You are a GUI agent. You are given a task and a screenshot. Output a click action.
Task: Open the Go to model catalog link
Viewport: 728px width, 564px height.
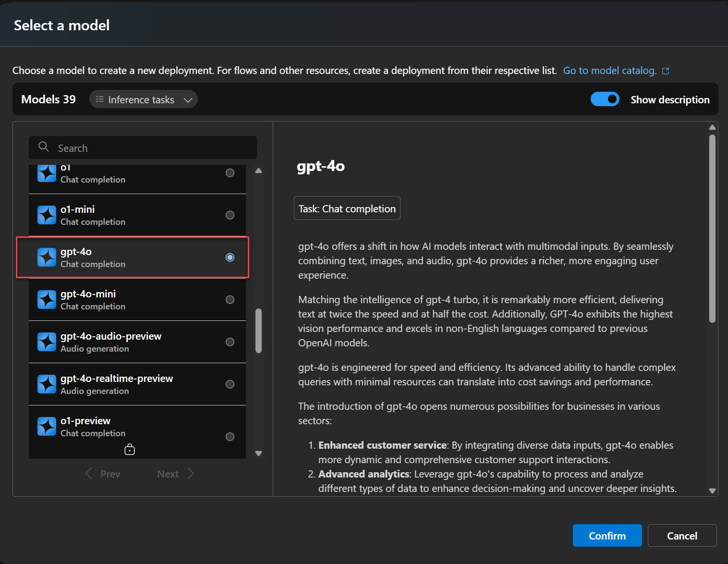tap(609, 71)
